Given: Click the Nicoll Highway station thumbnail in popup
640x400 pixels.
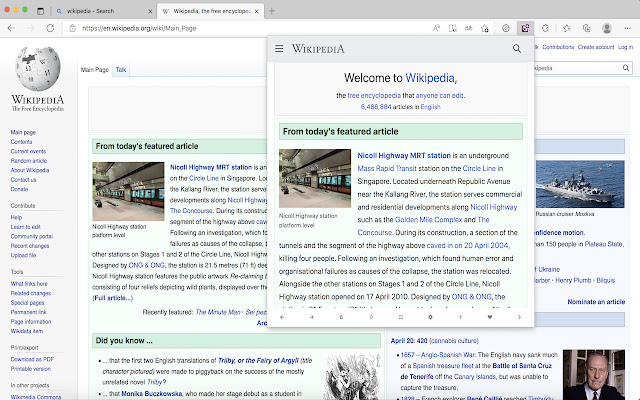Looking at the screenshot, I should coord(314,178).
